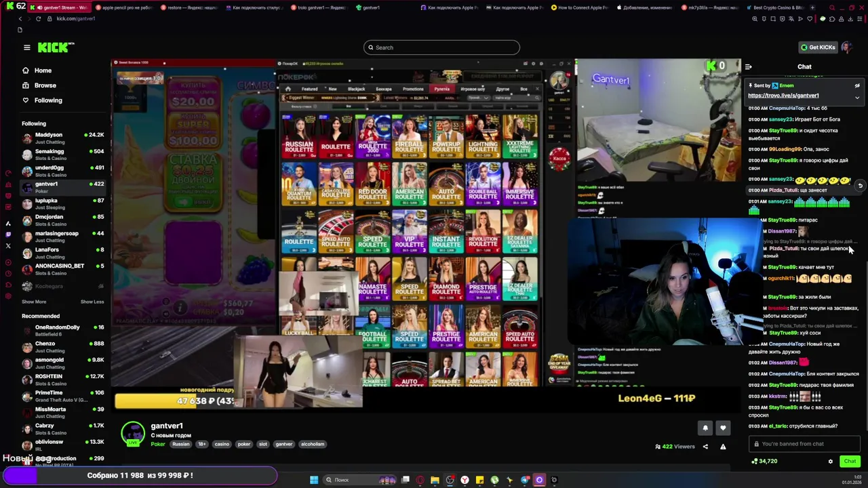Open the Windows Start button
The image size is (868, 488).
coord(314,480)
